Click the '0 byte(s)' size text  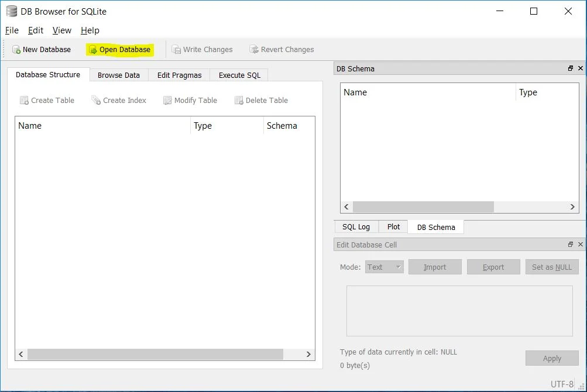point(355,366)
